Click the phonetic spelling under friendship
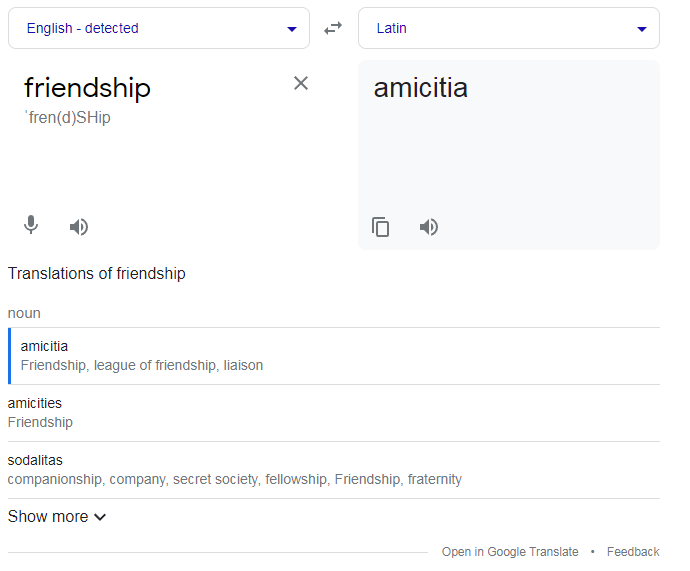 67,118
